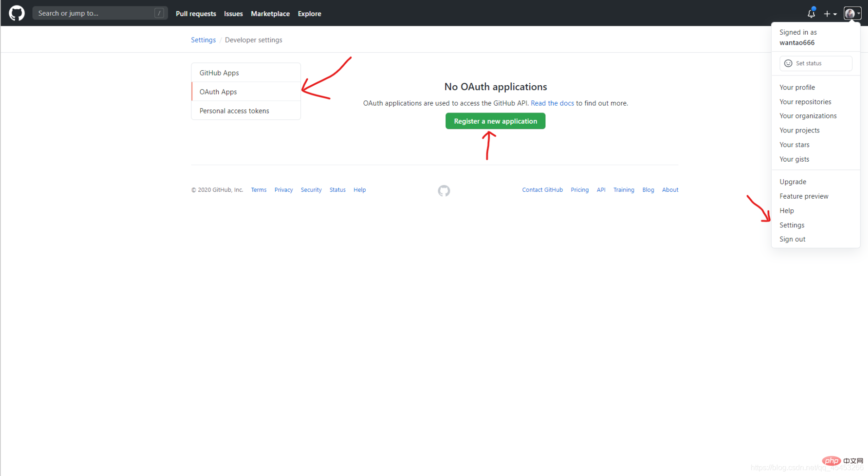Open footer Help link
This screenshot has height=476, width=868.
pos(360,190)
